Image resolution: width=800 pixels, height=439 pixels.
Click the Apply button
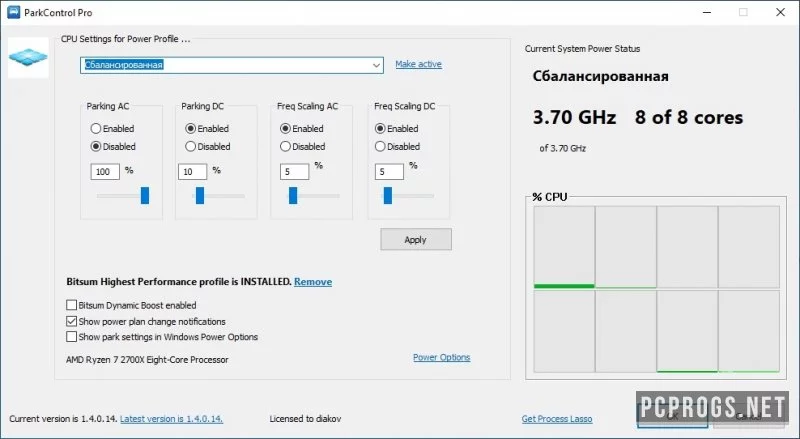click(416, 239)
